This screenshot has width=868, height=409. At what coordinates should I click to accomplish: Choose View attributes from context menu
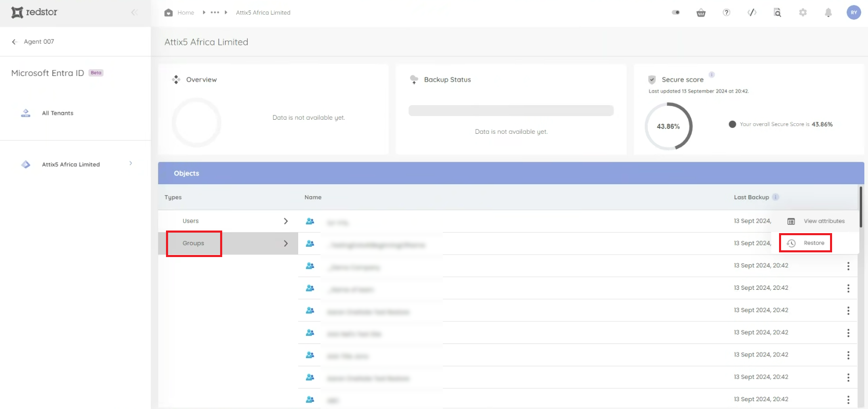(x=815, y=221)
